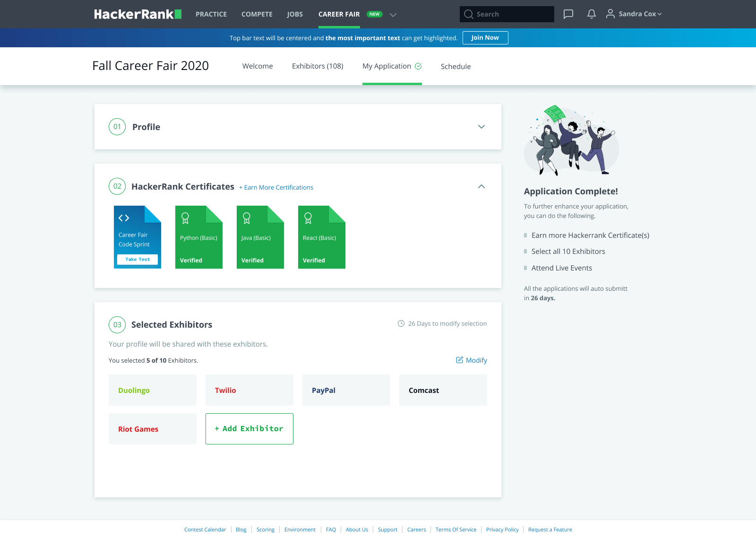Select the Comcast exhibitor card

click(443, 390)
